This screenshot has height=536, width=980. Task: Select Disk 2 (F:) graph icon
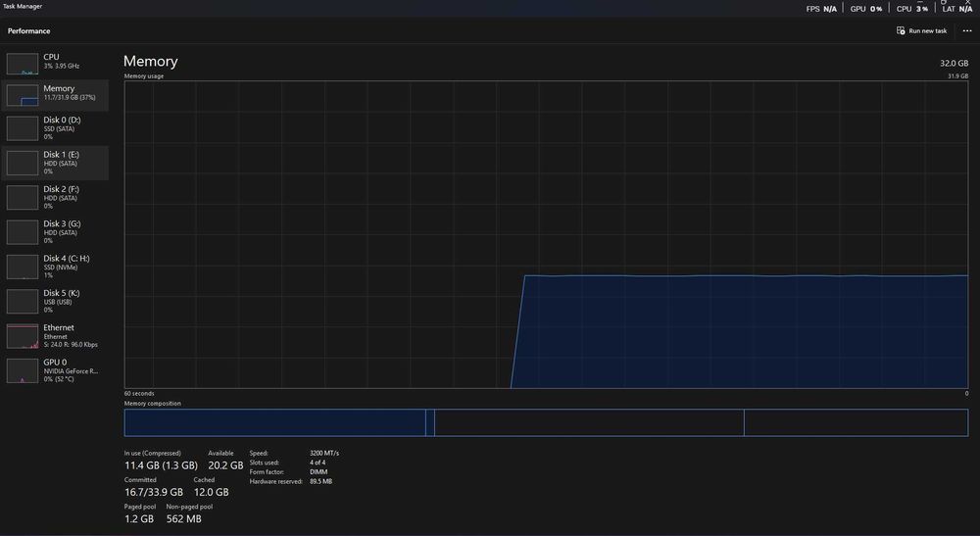23,197
